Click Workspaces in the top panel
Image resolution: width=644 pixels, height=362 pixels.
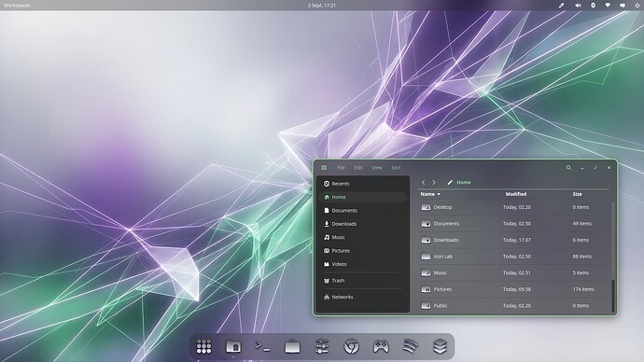pos(17,6)
